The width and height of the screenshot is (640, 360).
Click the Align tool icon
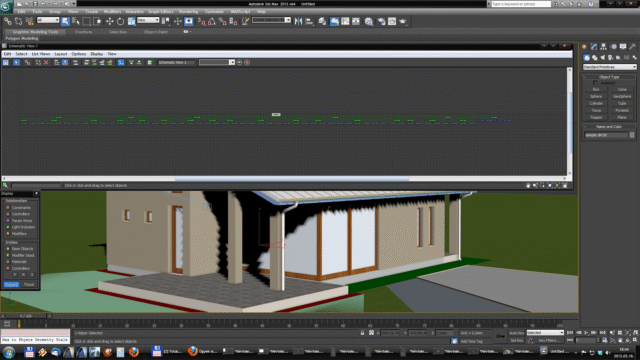point(309,21)
